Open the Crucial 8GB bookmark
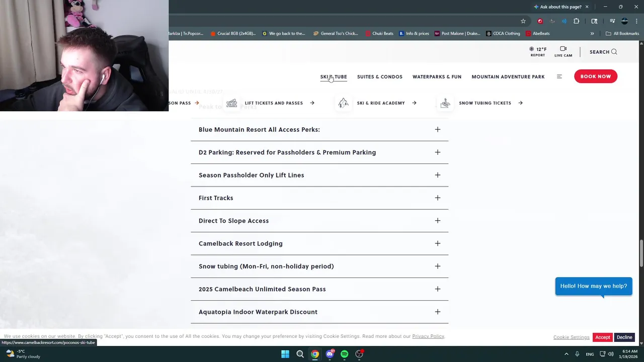This screenshot has width=644, height=362. pyautogui.click(x=233, y=34)
